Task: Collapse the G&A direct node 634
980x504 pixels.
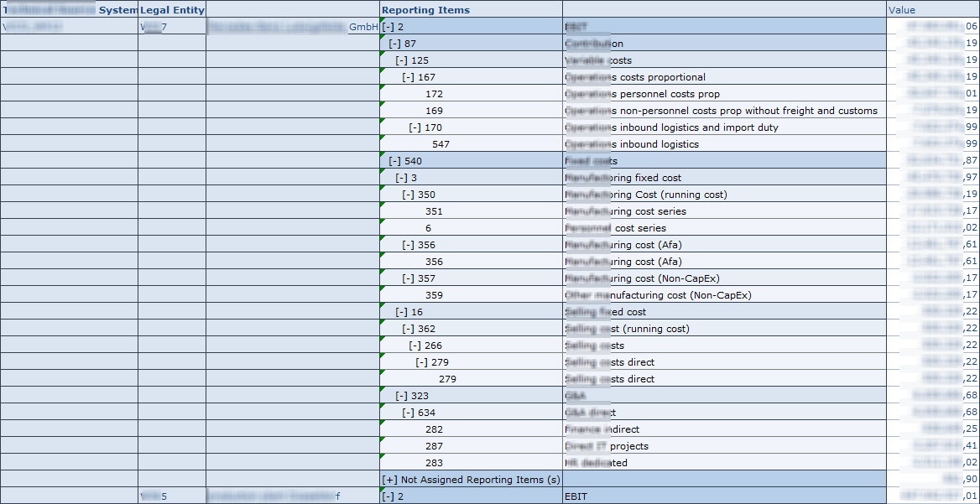Action: click(409, 412)
